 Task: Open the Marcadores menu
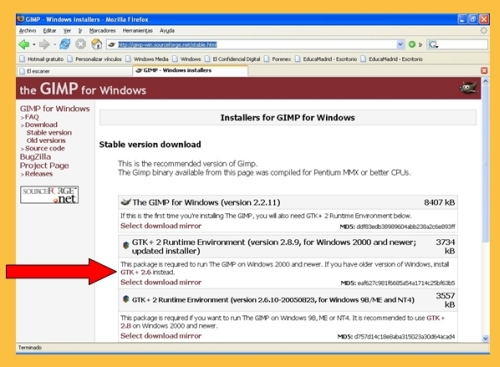102,31
